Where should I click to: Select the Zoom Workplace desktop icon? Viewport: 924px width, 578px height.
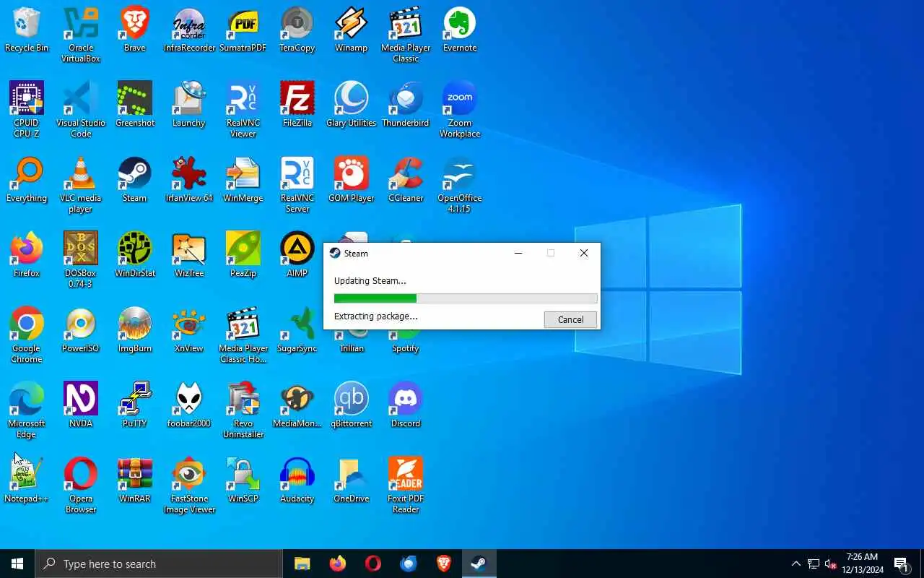(x=460, y=110)
